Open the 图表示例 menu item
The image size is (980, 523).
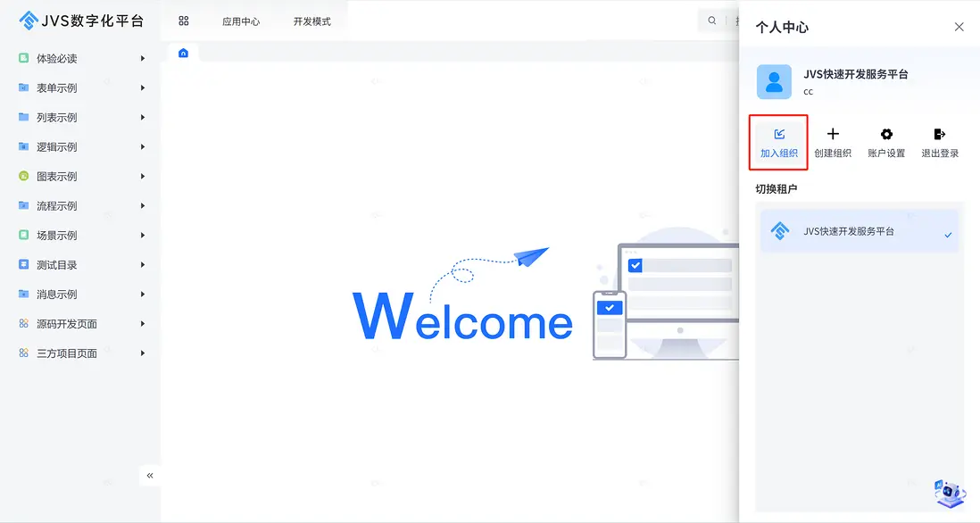(82, 176)
